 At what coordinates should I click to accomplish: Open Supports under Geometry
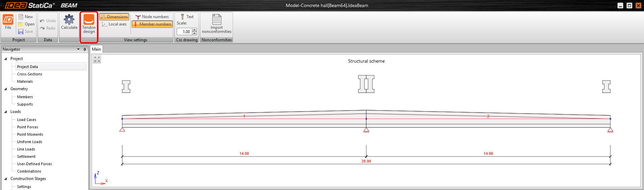25,104
